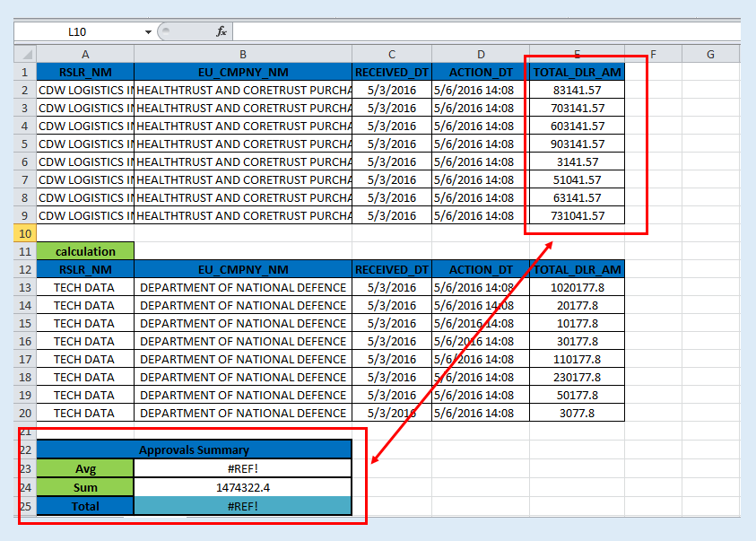This screenshot has height=541, width=756.
Task: Select the cell with value 603141.57
Action: pos(578,127)
